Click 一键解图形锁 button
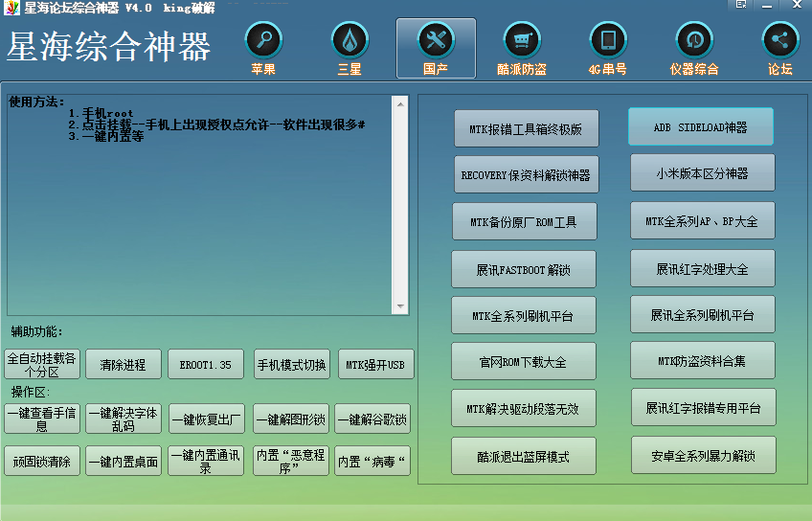This screenshot has height=521, width=812. click(x=291, y=419)
